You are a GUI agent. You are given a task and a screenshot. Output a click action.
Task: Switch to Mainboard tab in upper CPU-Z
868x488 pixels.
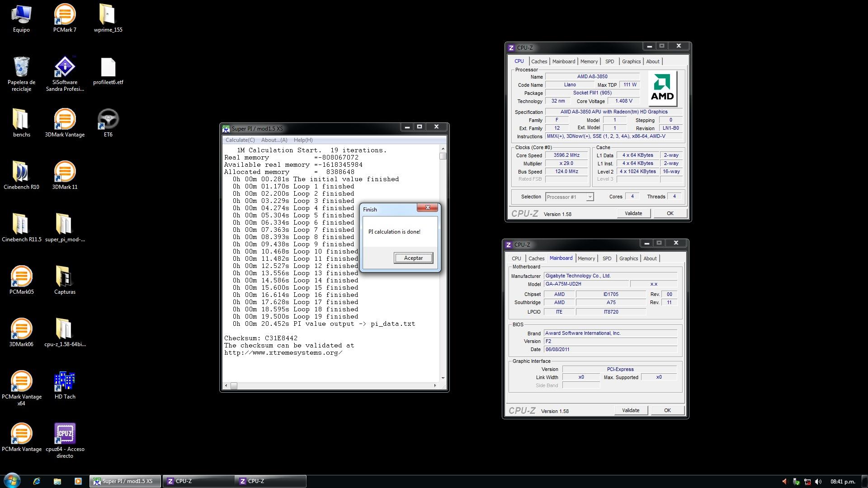pyautogui.click(x=564, y=61)
